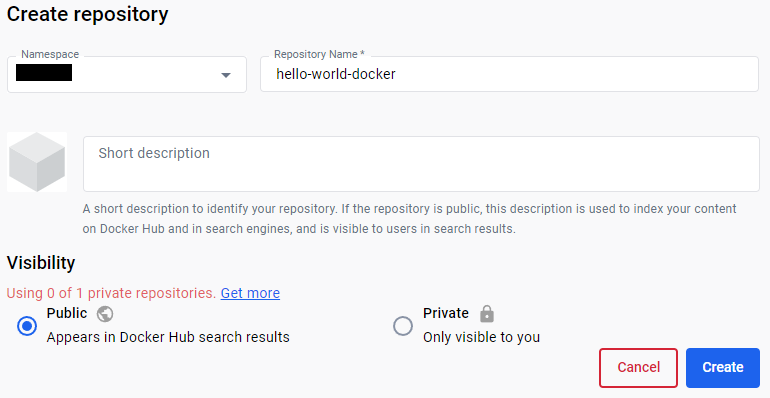
Task: Click the Visibility section heading
Action: pyautogui.click(x=41, y=263)
